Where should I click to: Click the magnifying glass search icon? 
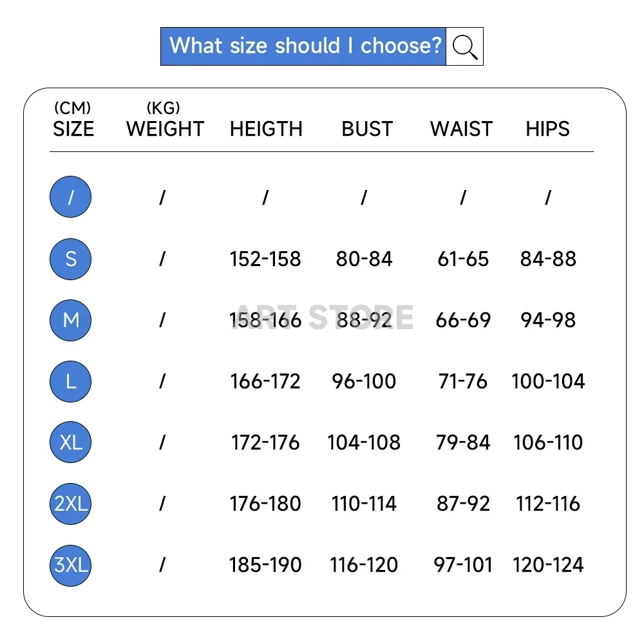(x=464, y=46)
